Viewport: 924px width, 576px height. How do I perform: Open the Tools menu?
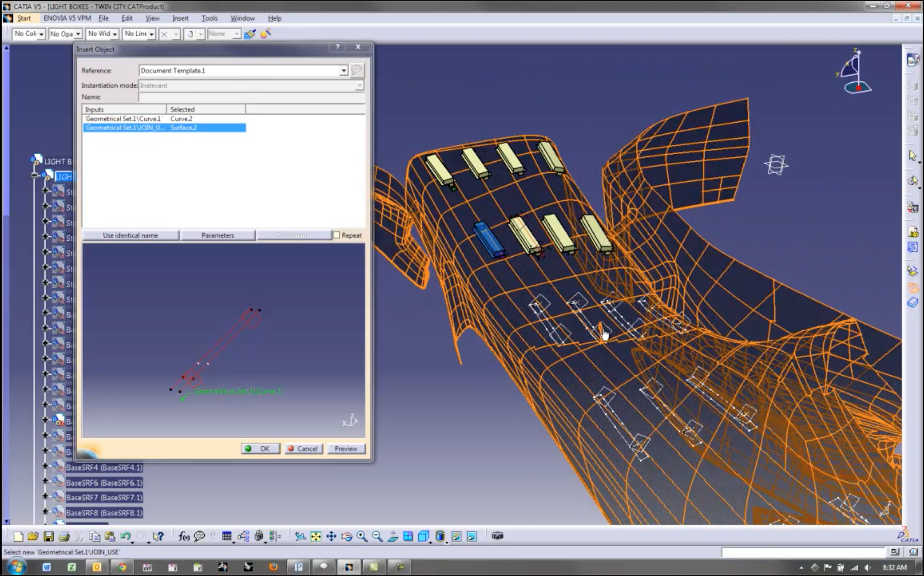tap(209, 18)
